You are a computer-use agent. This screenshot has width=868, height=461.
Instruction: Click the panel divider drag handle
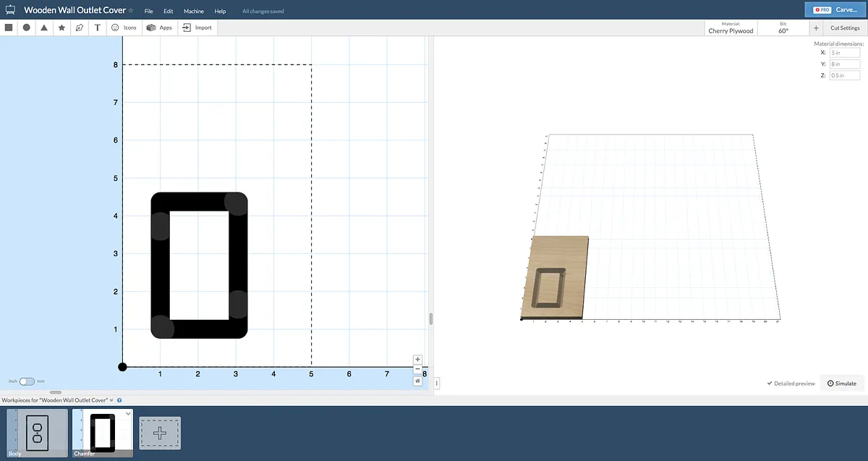click(431, 318)
